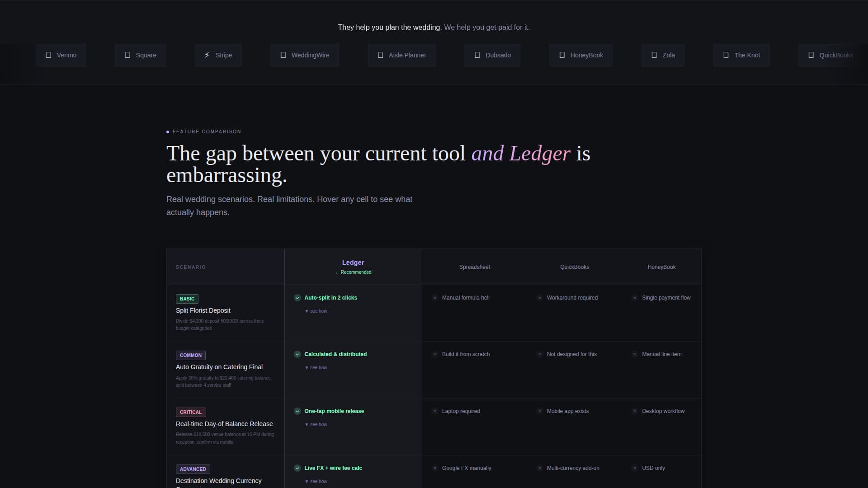Click the Aisle Planner logo icon
The height and width of the screenshot is (488, 868).
pos(380,55)
